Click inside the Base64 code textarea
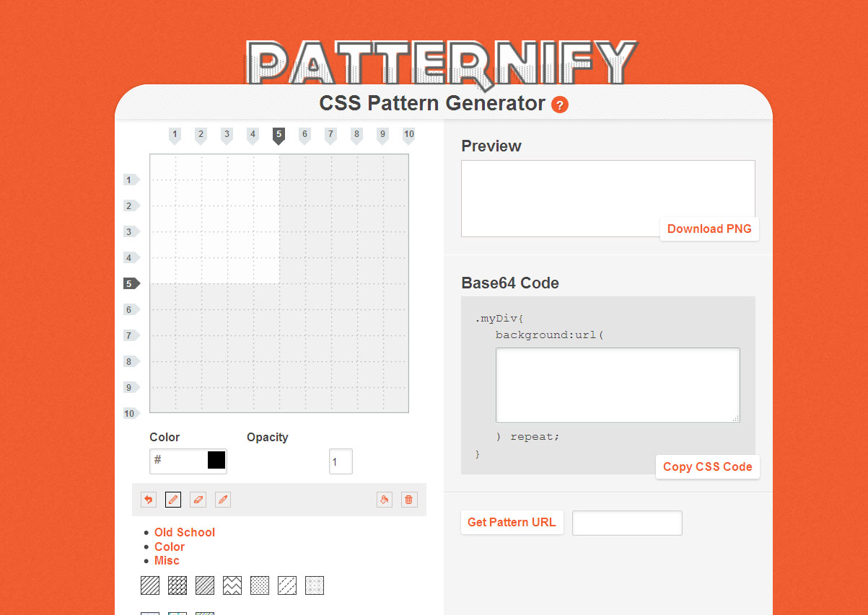The width and height of the screenshot is (868, 615). tap(618, 385)
